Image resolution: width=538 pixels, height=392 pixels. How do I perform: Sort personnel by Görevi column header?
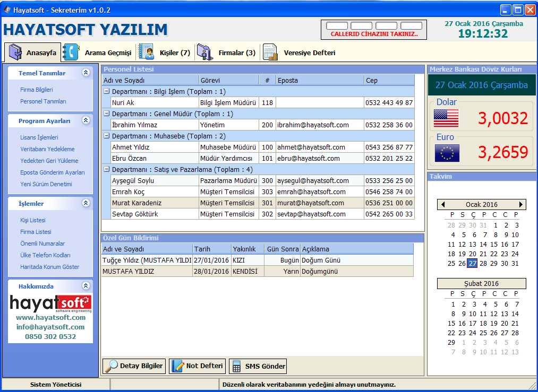pyautogui.click(x=229, y=81)
